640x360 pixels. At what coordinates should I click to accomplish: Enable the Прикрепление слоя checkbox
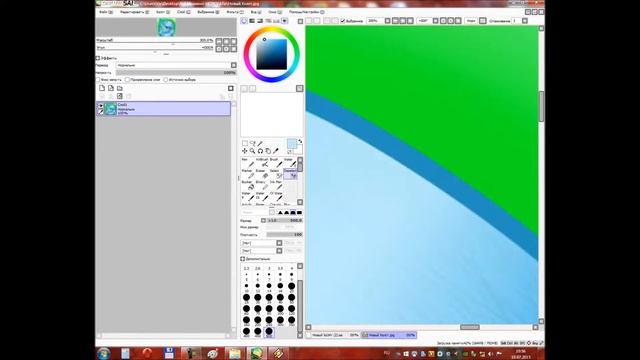pyautogui.click(x=127, y=80)
